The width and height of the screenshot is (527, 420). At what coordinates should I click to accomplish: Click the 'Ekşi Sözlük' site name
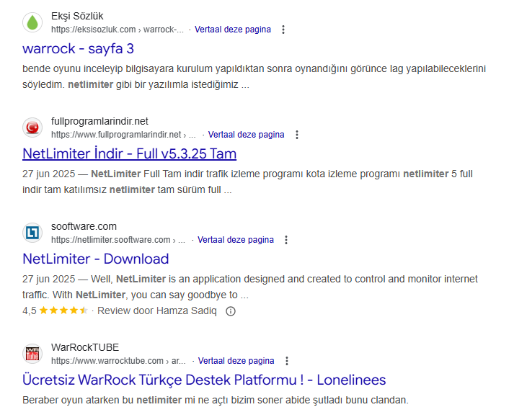pyautogui.click(x=77, y=16)
